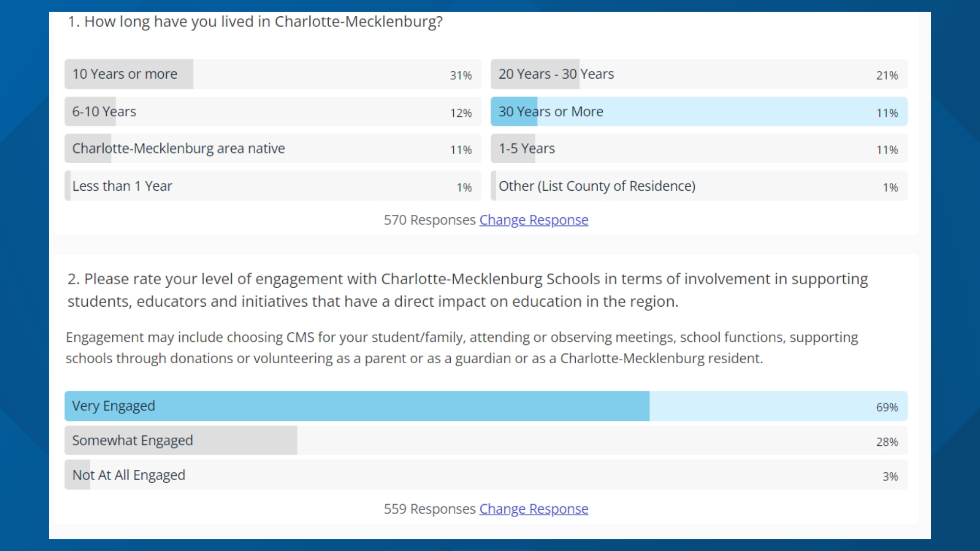Click the 31% result label for ten years

point(460,76)
